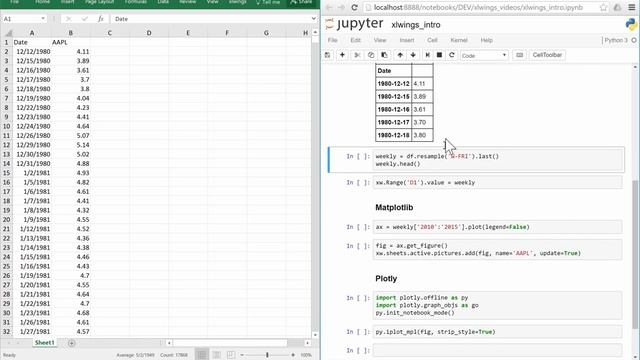Move selected cell up with the arrow
The height and width of the screenshot is (360, 640).
tap(400, 55)
